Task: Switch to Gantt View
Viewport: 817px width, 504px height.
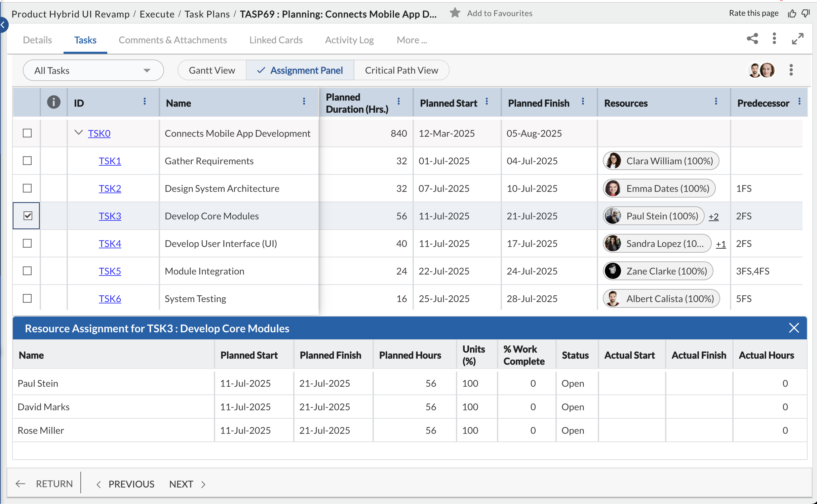Action: click(212, 70)
